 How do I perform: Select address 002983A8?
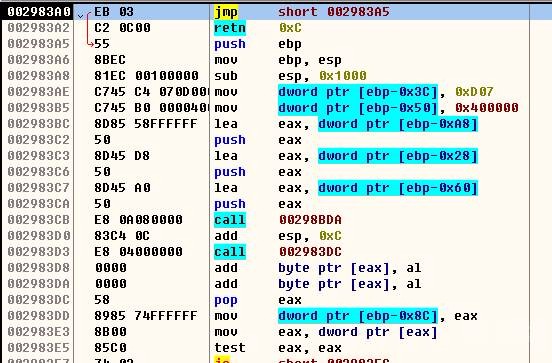(x=39, y=76)
